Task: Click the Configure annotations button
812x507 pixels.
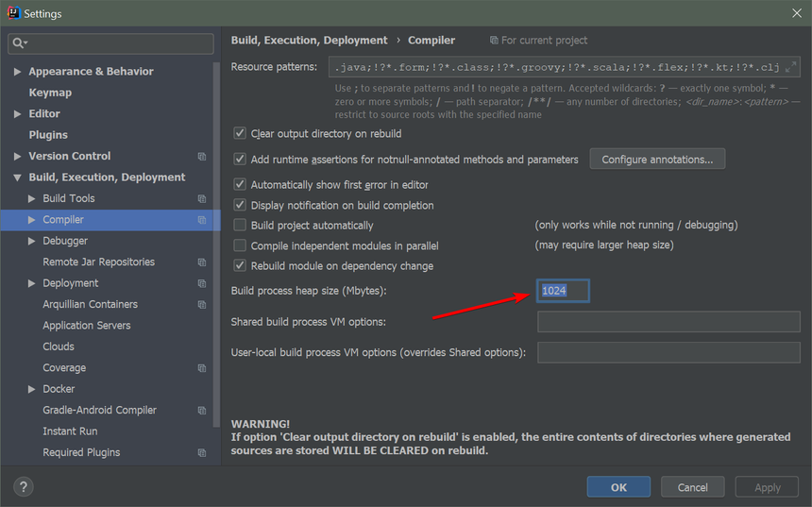Action: (x=657, y=160)
